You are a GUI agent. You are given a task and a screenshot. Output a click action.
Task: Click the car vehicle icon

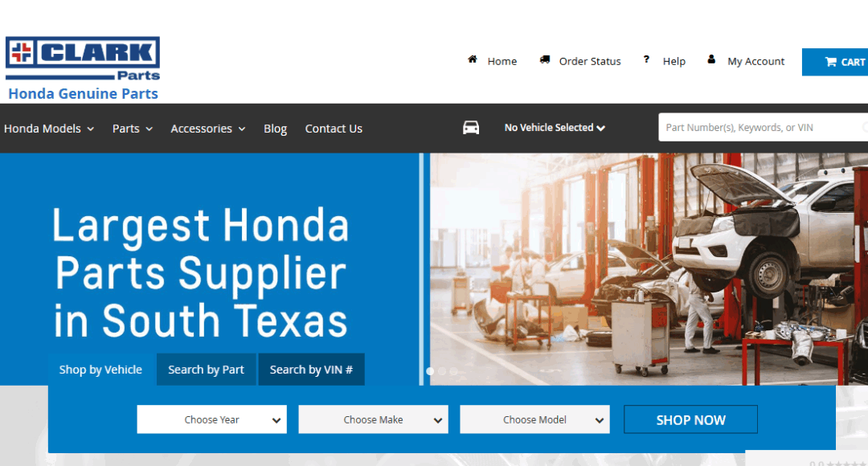471,128
